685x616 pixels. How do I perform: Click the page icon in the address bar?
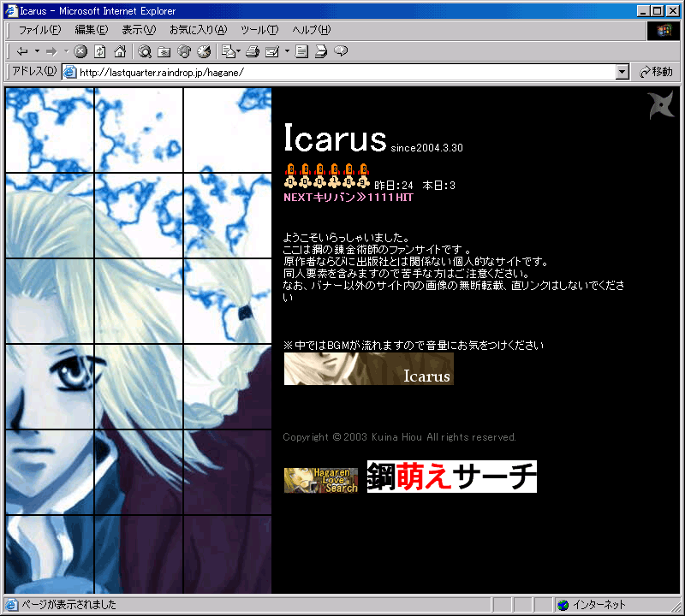click(x=70, y=72)
